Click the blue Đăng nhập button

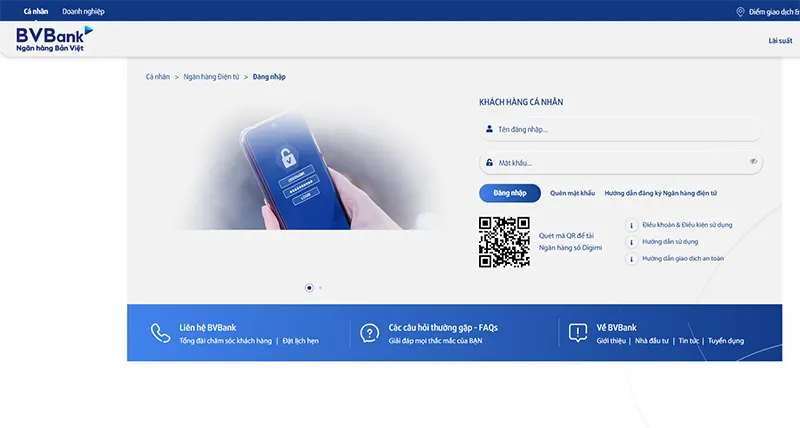click(x=510, y=193)
